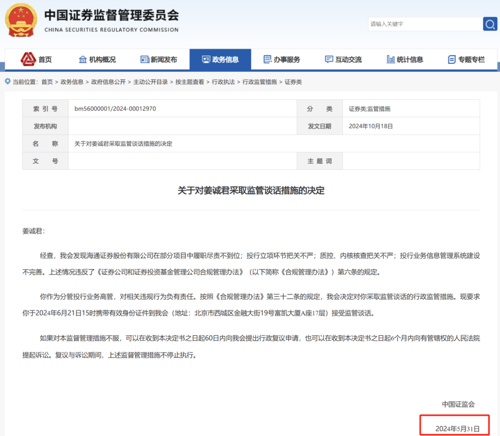Open the 政务信息 navigation tab
This screenshot has width=500, height=436.
coord(220,59)
